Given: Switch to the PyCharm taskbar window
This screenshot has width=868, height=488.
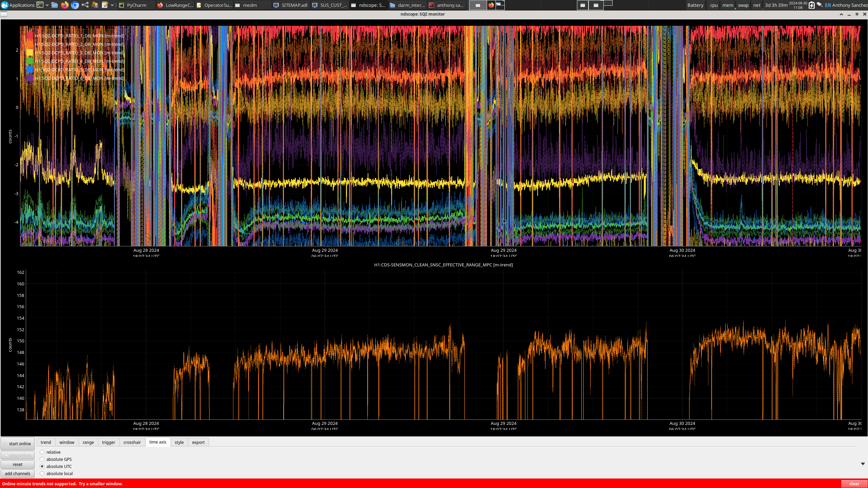Looking at the screenshot, I should coord(137,5).
